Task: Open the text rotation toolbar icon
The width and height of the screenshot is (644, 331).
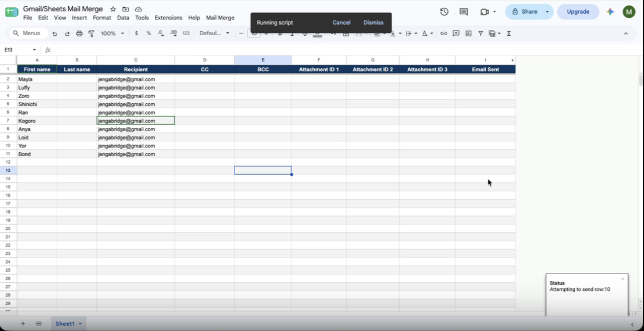Action: click(425, 33)
